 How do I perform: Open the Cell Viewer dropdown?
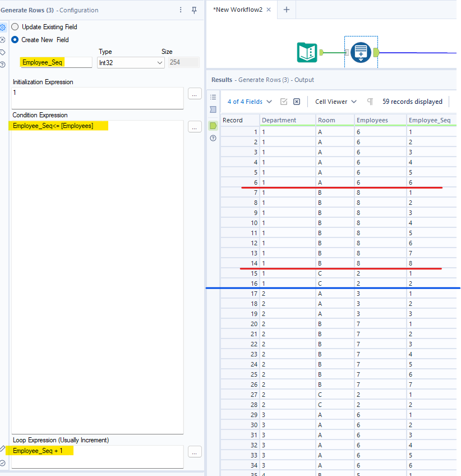point(335,102)
